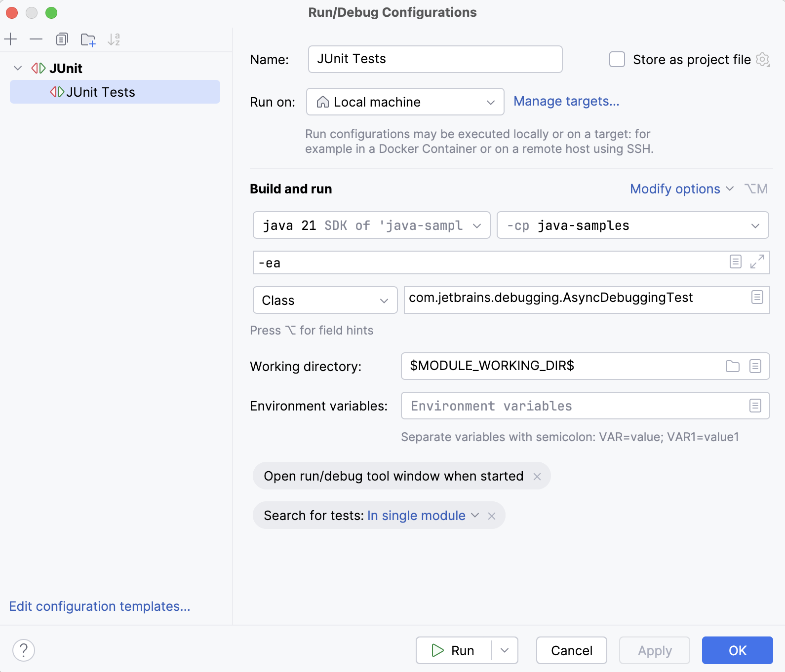
Task: Copy the selected configuration
Action: [x=62, y=39]
